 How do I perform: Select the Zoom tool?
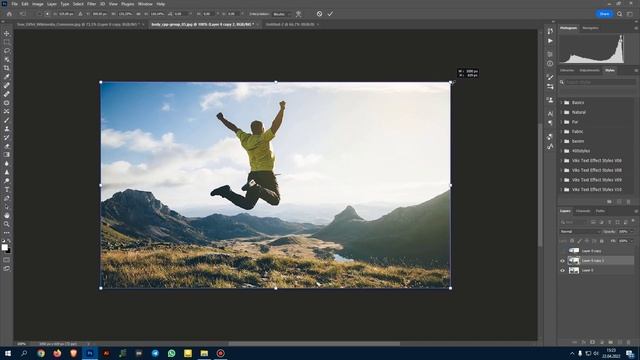pyautogui.click(x=7, y=224)
